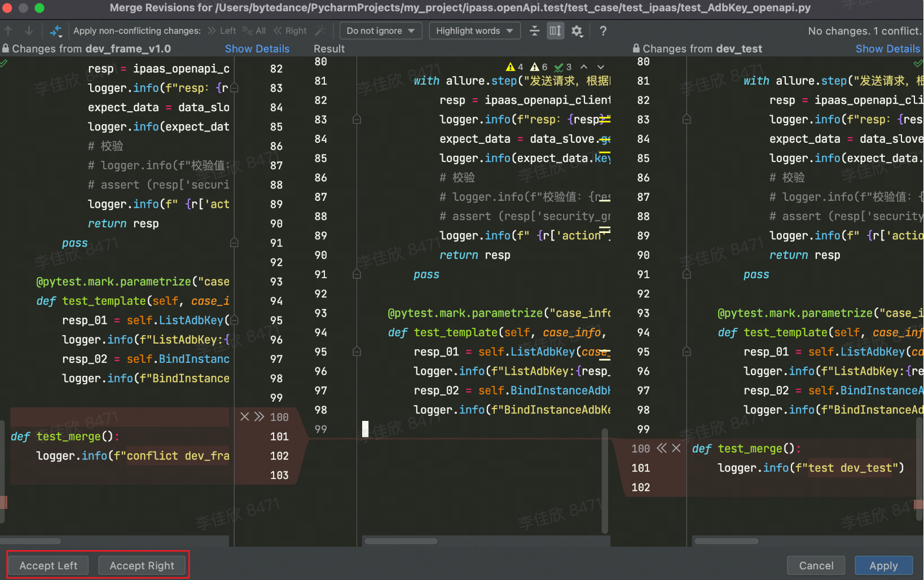Click Cancel button
Screen dimensions: 924x580
click(x=816, y=565)
